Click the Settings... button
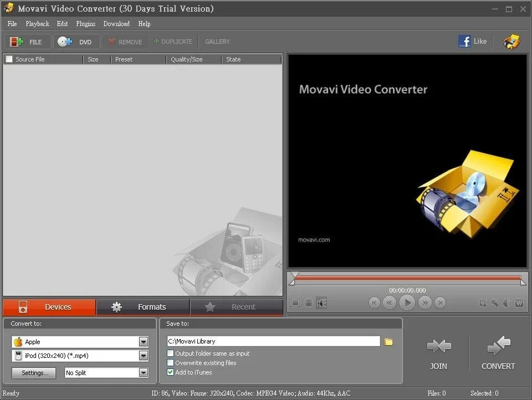 pyautogui.click(x=34, y=373)
